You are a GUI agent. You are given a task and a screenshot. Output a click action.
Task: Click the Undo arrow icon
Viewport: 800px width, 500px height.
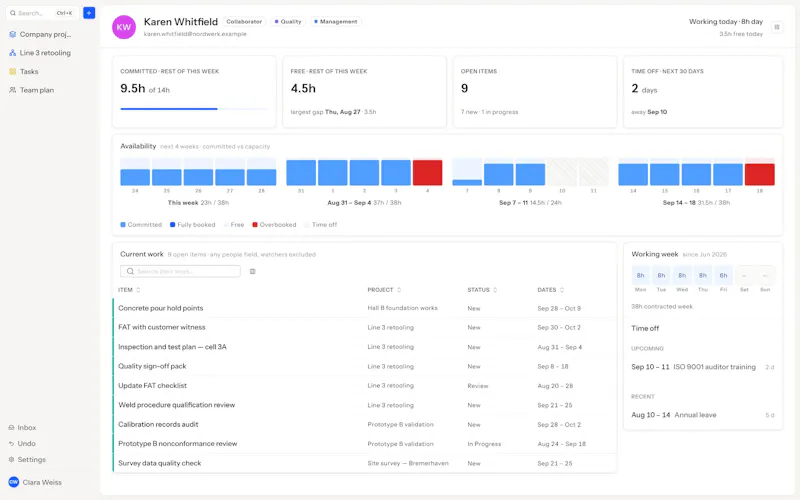(11, 443)
